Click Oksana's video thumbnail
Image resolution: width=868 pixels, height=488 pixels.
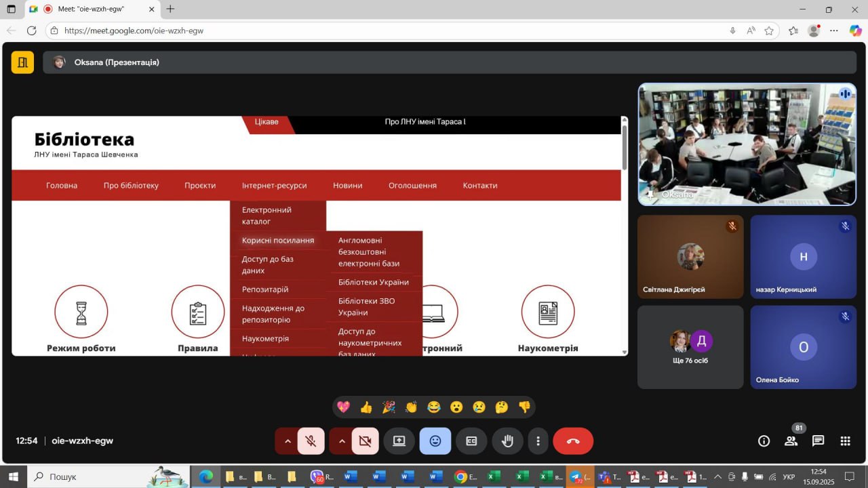pos(747,144)
